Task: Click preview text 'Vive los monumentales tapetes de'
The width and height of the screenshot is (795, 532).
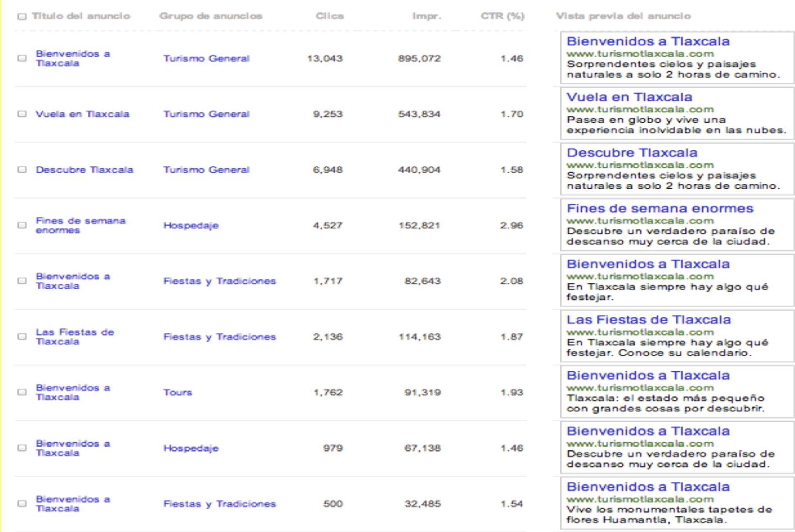Action: [x=669, y=510]
